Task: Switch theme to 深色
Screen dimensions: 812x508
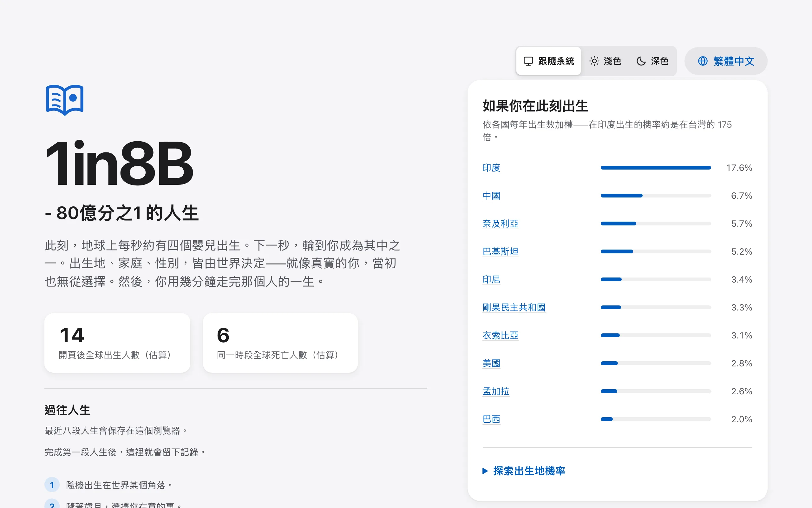Action: point(652,61)
